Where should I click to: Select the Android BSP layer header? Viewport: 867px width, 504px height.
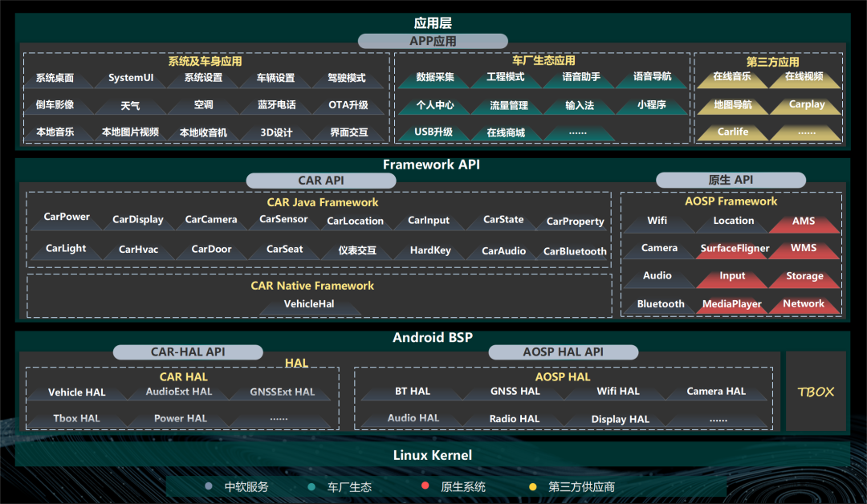[x=432, y=338]
